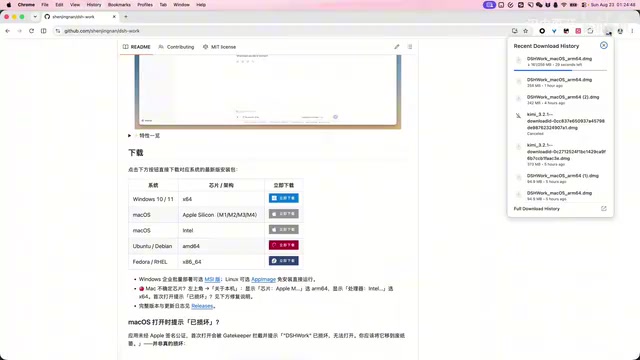640x360 pixels.
Task: Open the README outline list icon
Action: (x=410, y=47)
